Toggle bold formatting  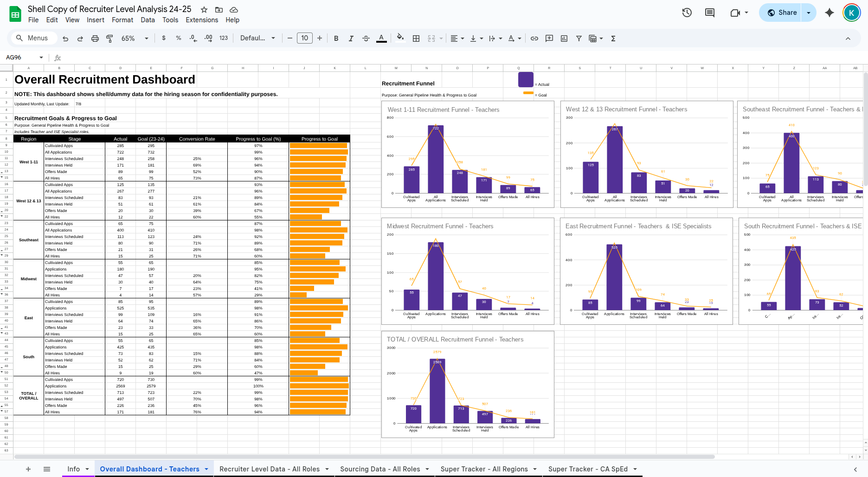[x=336, y=38]
